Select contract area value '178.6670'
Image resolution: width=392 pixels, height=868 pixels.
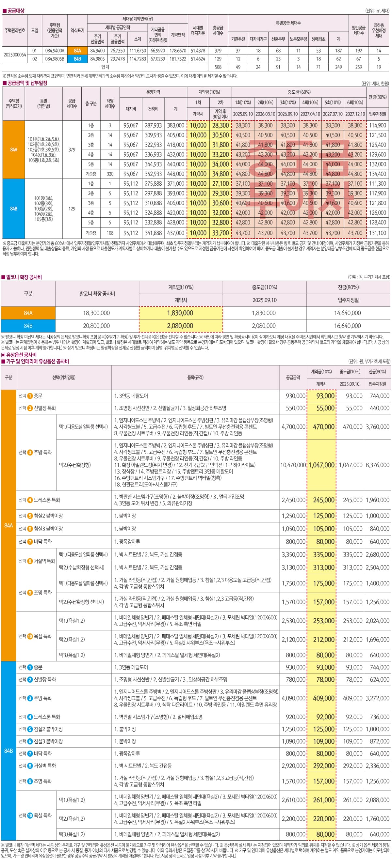pyautogui.click(x=178, y=51)
